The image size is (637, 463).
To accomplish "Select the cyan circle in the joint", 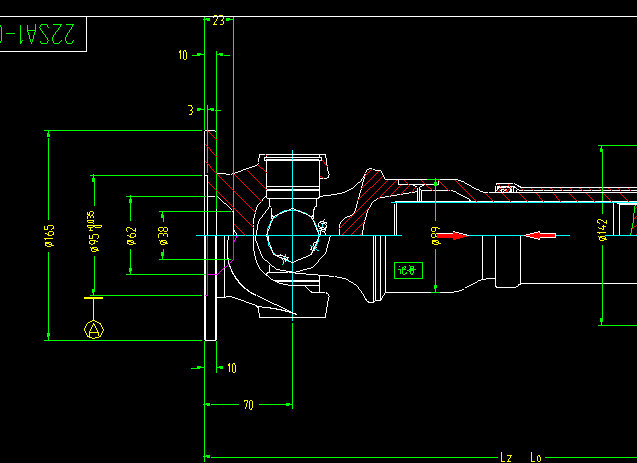I will (x=292, y=236).
